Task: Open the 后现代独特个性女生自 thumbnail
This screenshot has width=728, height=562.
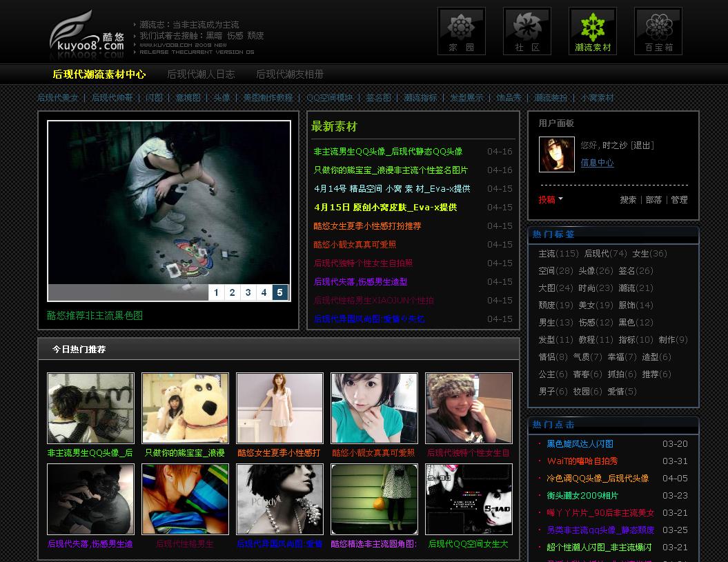Action: click(469, 408)
